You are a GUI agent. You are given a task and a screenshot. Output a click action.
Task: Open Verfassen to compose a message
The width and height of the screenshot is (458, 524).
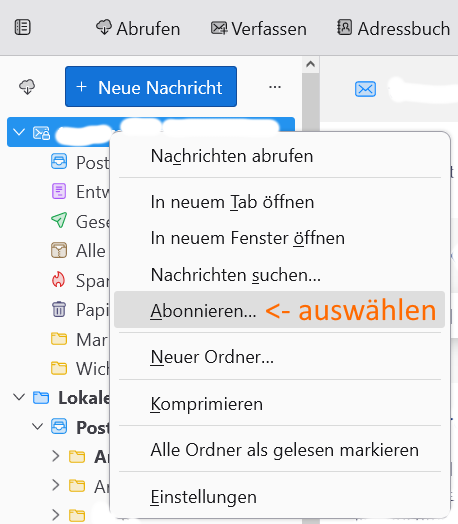(x=259, y=28)
